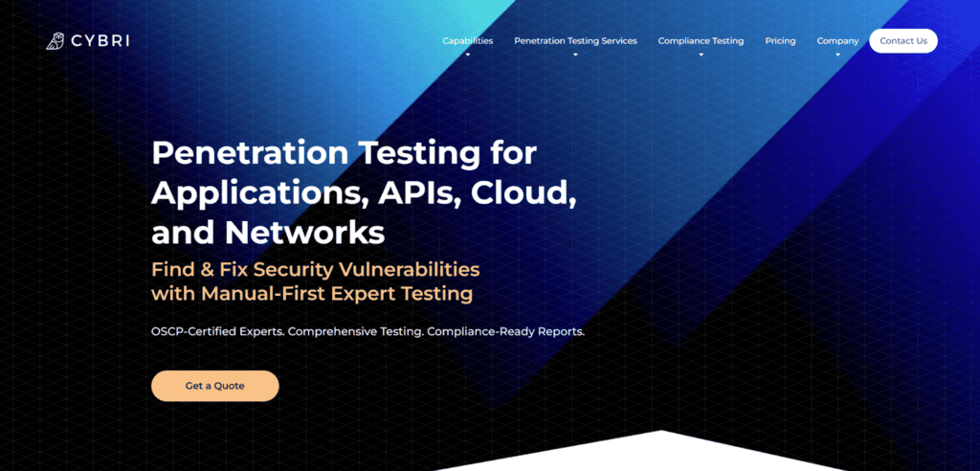Open the Compliance Testing menu

point(701,40)
